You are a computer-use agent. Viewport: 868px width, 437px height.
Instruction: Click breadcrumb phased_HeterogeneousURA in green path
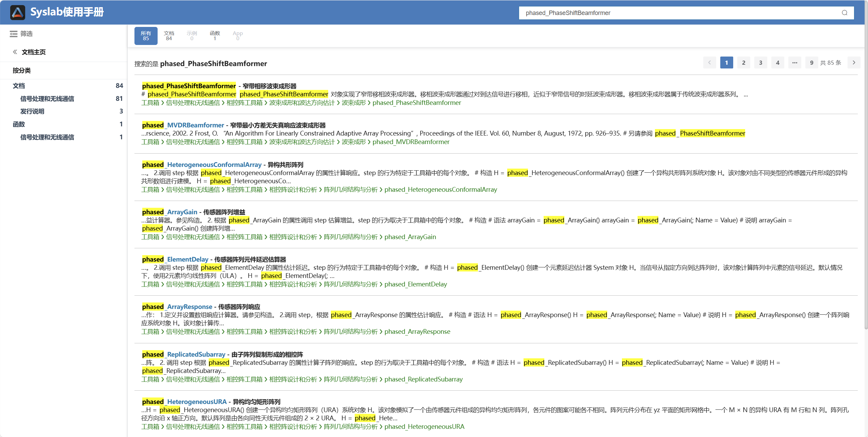424,427
